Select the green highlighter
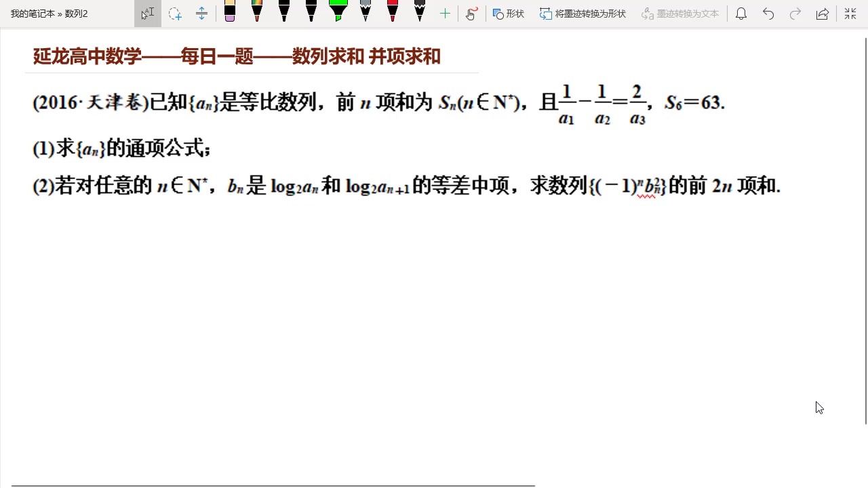The height and width of the screenshot is (488, 868). tap(338, 12)
